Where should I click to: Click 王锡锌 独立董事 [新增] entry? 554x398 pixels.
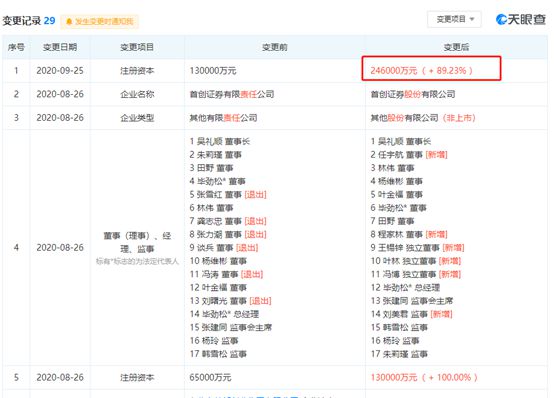click(417, 248)
